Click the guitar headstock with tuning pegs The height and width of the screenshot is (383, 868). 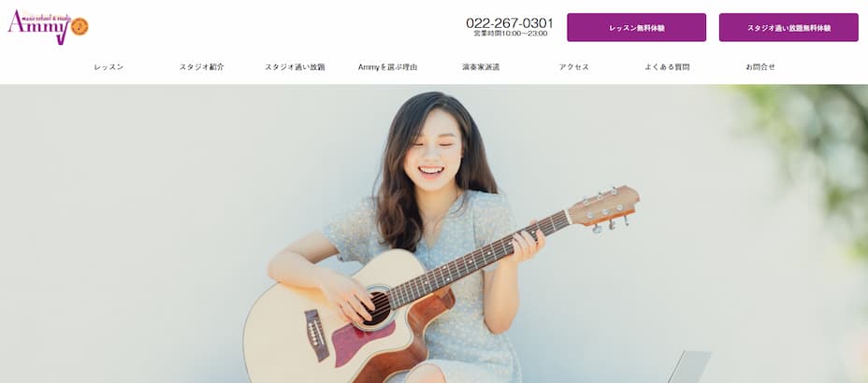click(x=603, y=207)
